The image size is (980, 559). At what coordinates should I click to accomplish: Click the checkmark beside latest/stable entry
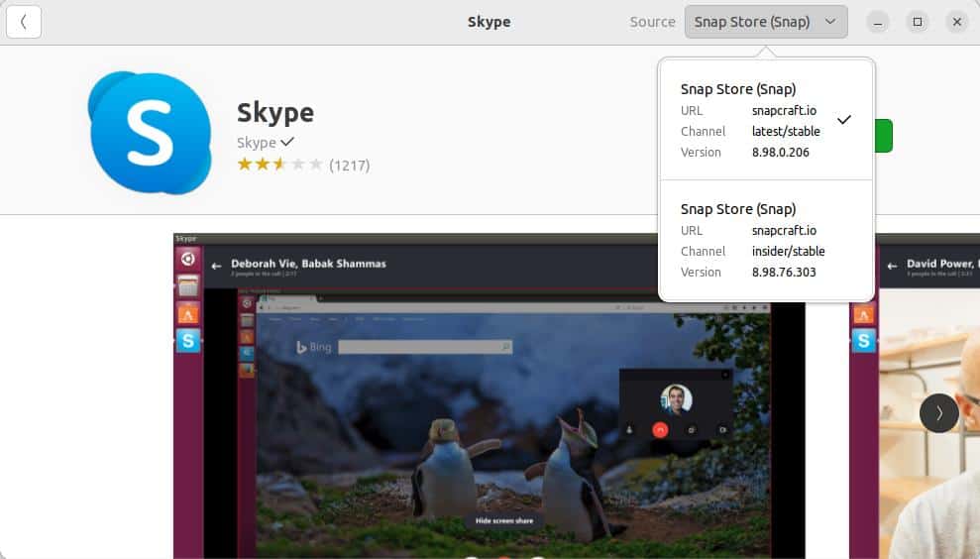click(844, 120)
